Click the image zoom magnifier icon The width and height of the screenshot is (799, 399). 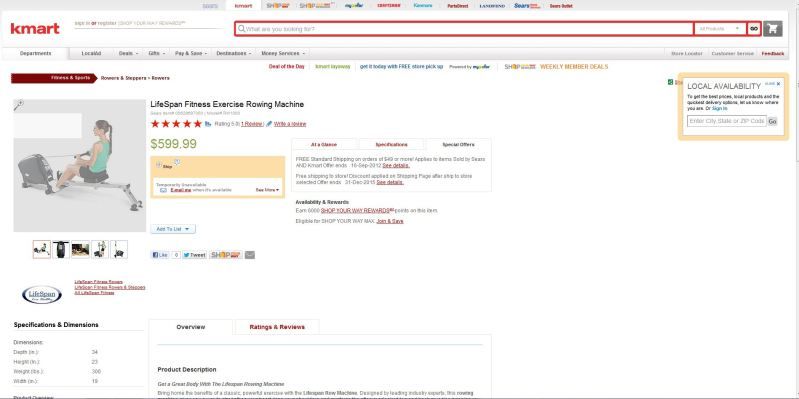tap(18, 105)
